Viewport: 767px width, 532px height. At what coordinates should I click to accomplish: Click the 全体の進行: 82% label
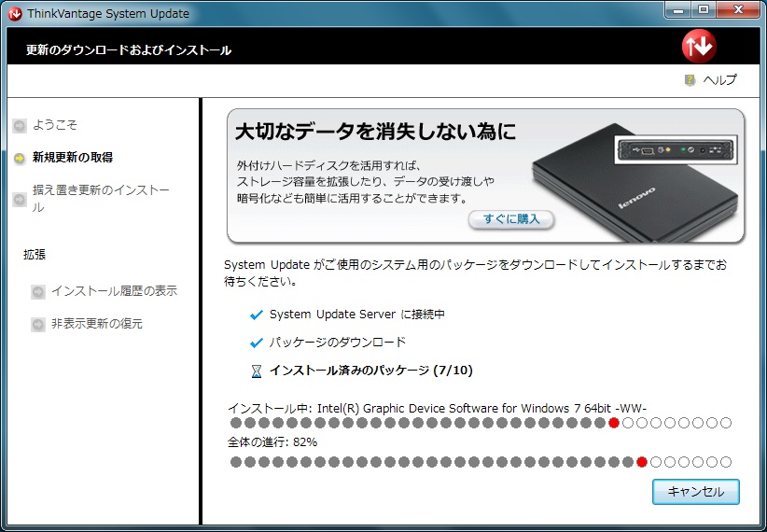click(x=272, y=442)
